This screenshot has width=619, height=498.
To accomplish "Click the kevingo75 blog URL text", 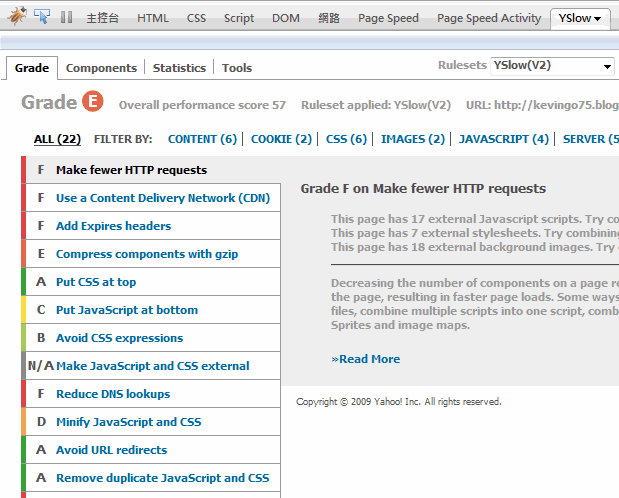I will coord(542,105).
